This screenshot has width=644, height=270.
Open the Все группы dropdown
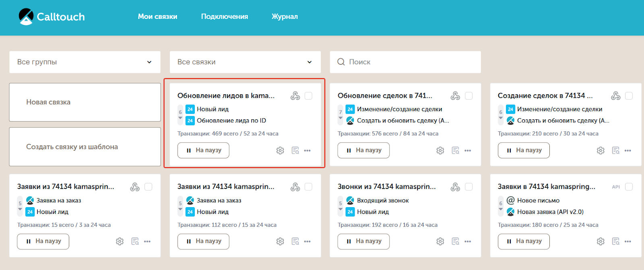click(85, 62)
